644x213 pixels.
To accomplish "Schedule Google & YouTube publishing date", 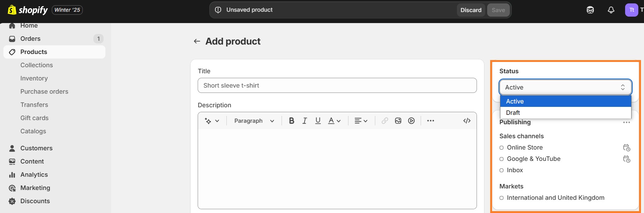I will tap(626, 159).
